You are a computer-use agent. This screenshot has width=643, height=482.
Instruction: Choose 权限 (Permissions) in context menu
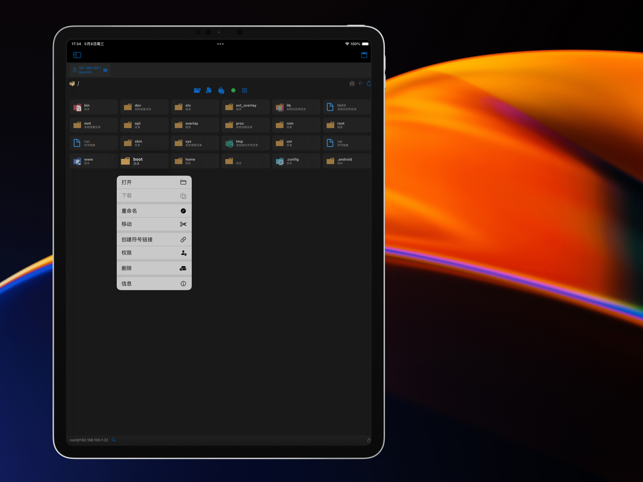154,253
